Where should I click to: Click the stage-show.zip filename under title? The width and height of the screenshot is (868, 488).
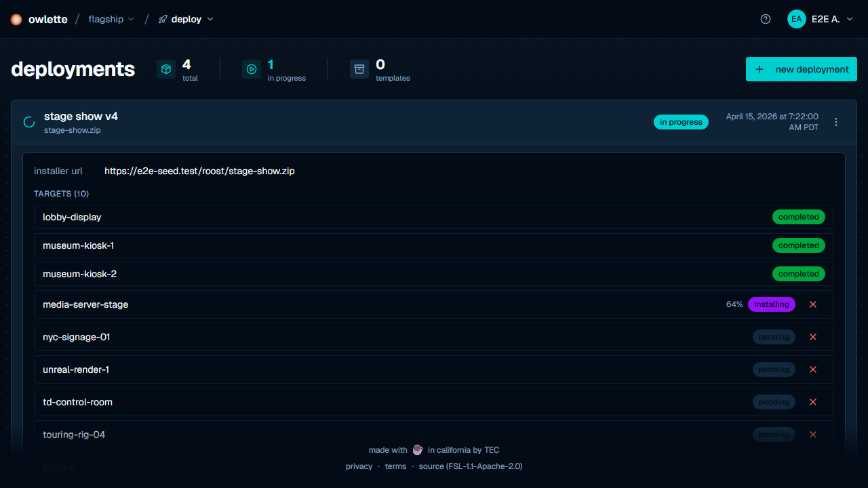pyautogui.click(x=72, y=130)
